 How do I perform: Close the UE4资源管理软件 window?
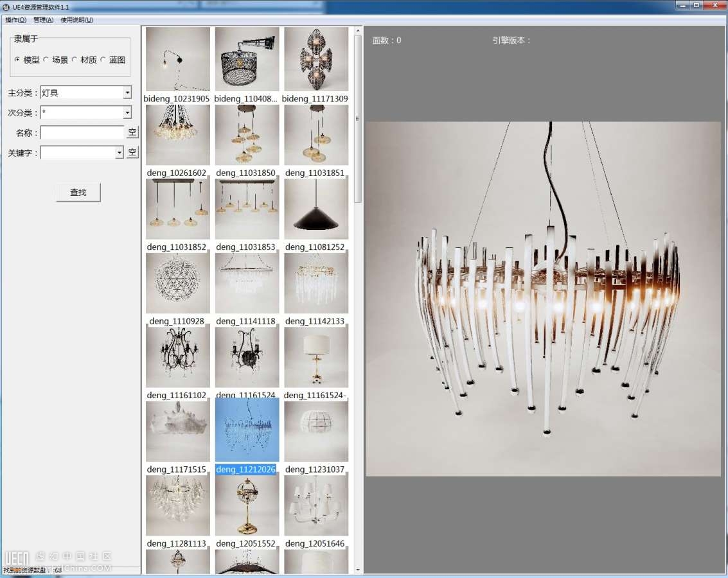pos(715,6)
